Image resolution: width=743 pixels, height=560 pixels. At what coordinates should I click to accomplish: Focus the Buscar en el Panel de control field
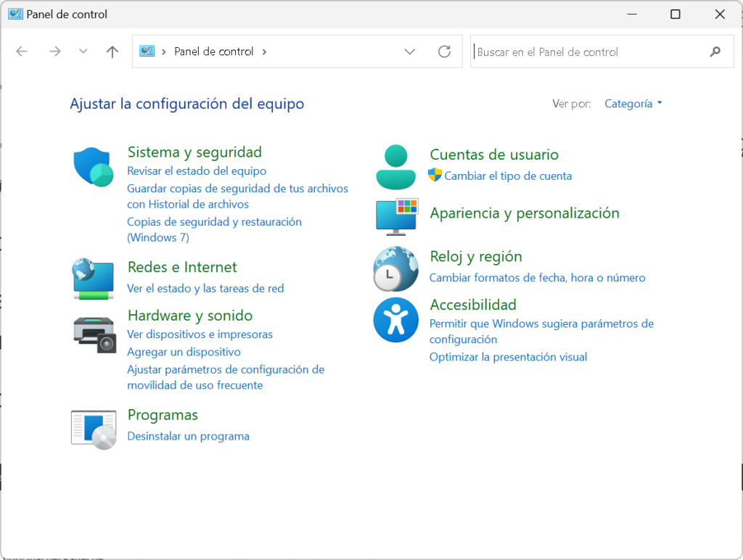coord(602,52)
